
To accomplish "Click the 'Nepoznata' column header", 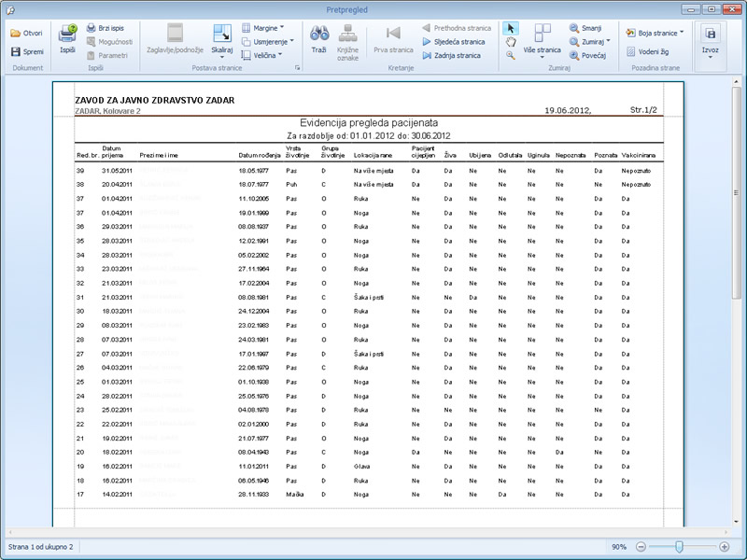I will [x=571, y=155].
